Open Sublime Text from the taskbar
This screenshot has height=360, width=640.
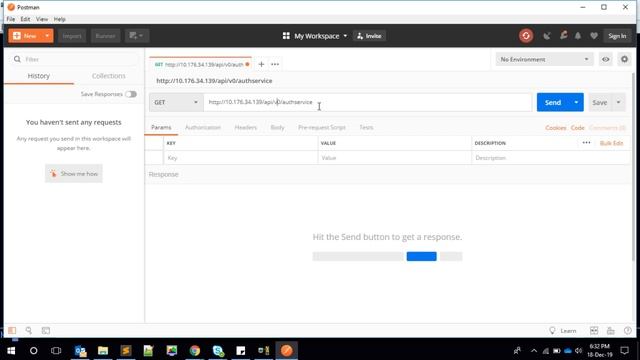(126, 351)
